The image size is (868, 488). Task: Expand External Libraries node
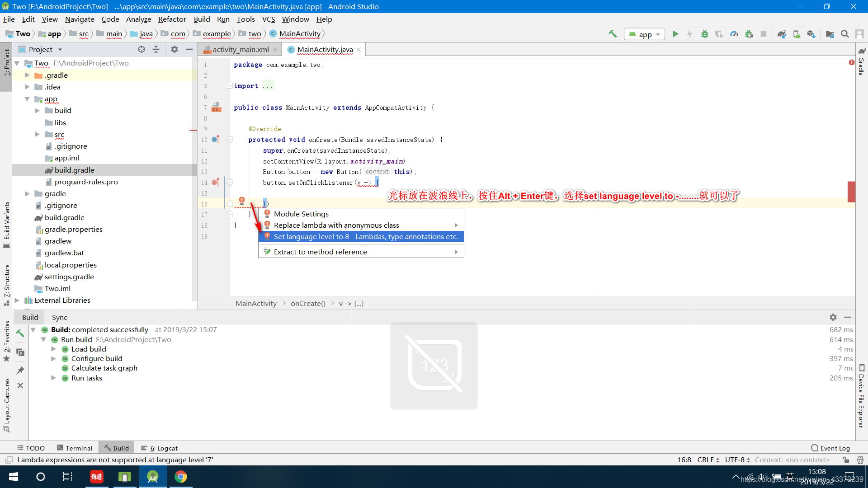coord(17,300)
